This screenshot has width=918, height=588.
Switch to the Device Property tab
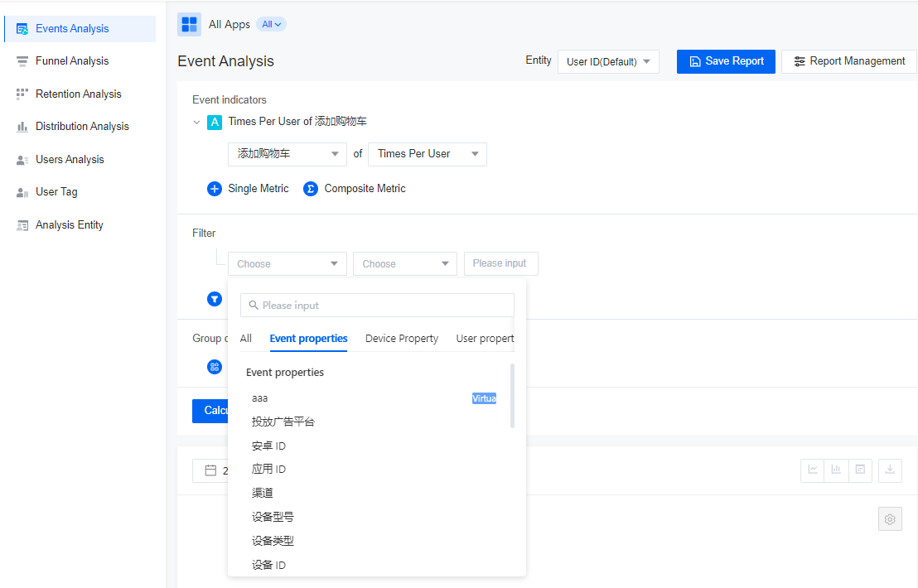click(401, 338)
